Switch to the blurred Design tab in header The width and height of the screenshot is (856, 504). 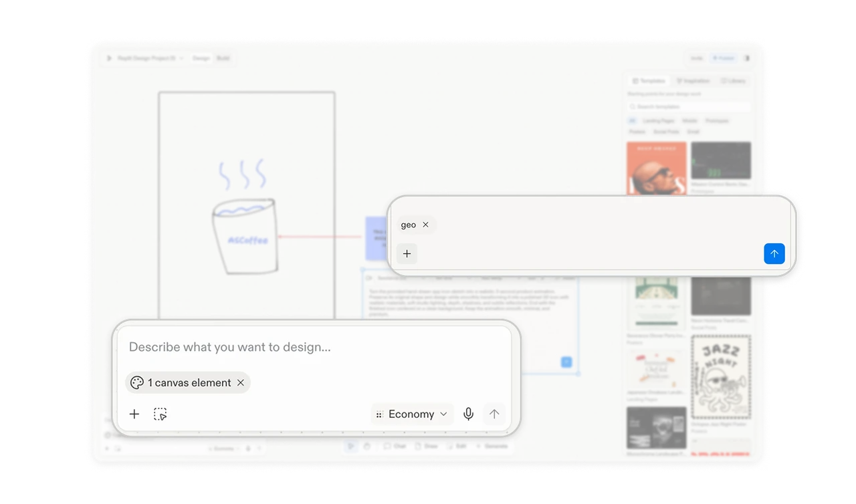pyautogui.click(x=201, y=58)
